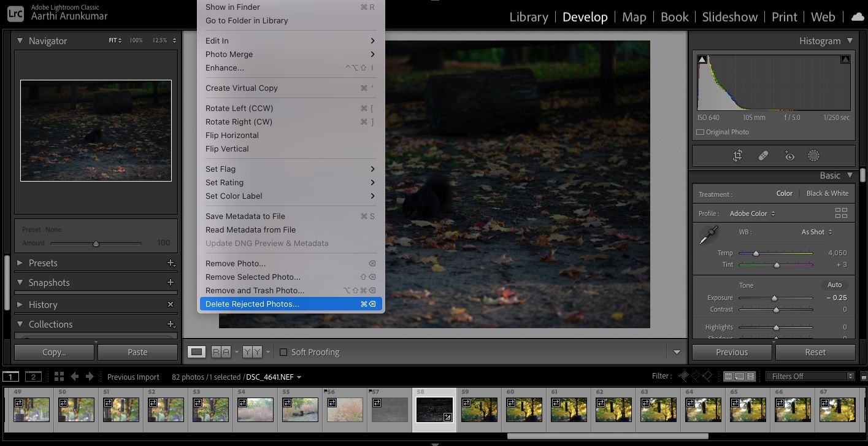Expand the Collections panel
The height and width of the screenshot is (446, 868).
tap(52, 324)
